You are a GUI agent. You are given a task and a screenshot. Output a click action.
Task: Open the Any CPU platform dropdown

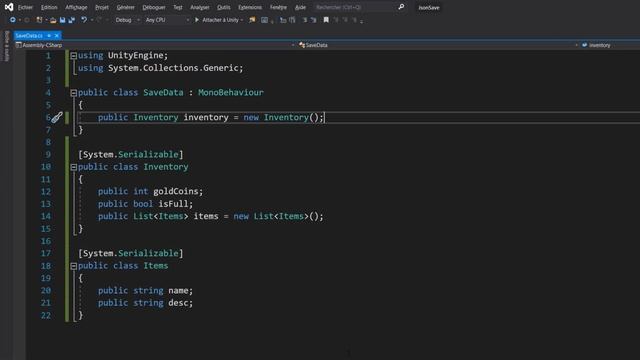(167, 20)
